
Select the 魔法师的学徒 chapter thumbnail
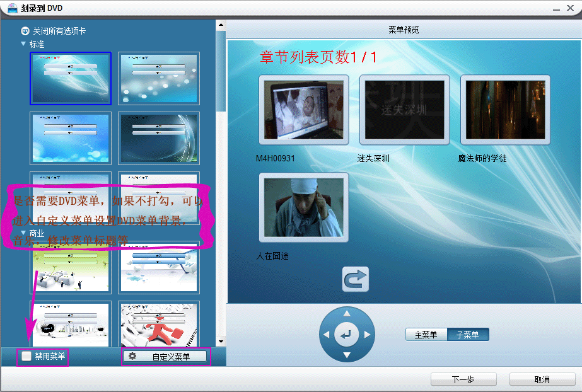505,110
